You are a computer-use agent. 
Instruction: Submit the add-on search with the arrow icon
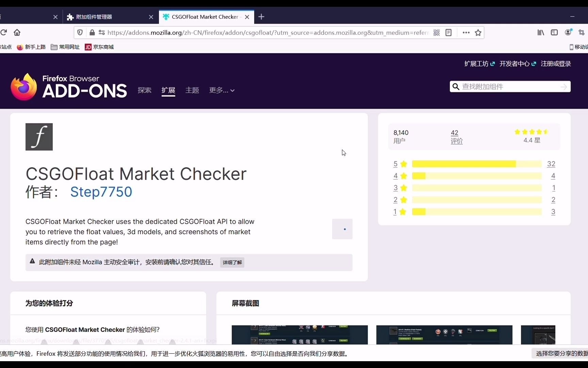pos(563,87)
